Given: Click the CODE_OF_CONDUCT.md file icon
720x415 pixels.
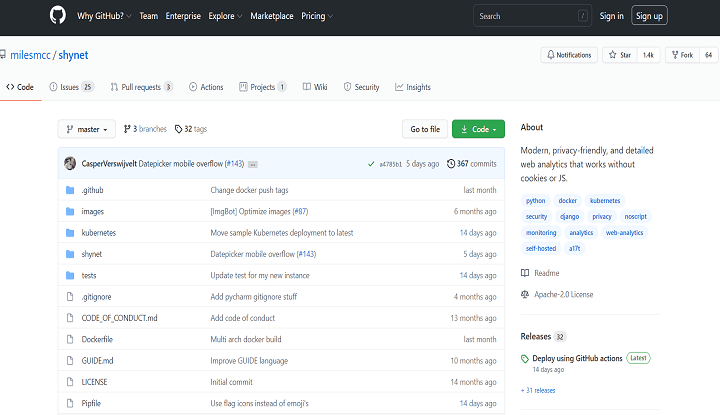Looking at the screenshot, I should (70, 318).
